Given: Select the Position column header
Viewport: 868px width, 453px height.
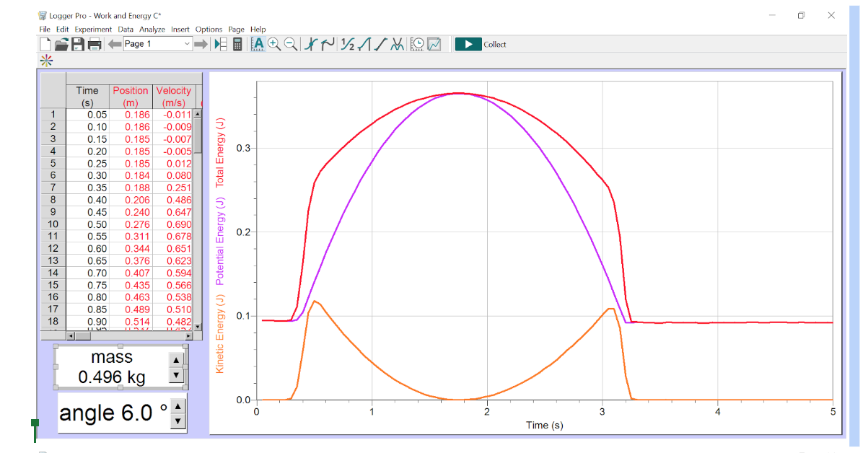Looking at the screenshot, I should [x=131, y=97].
